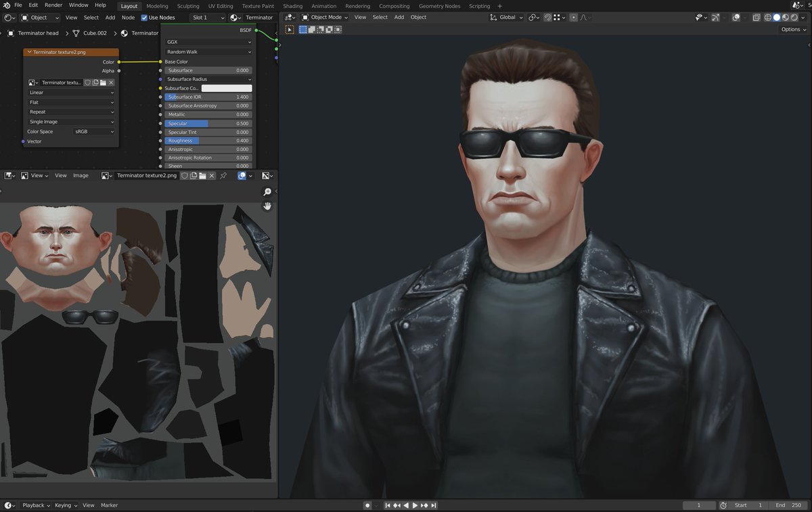
Task: Uncheck the Use Nodes checkbox
Action: tap(144, 18)
